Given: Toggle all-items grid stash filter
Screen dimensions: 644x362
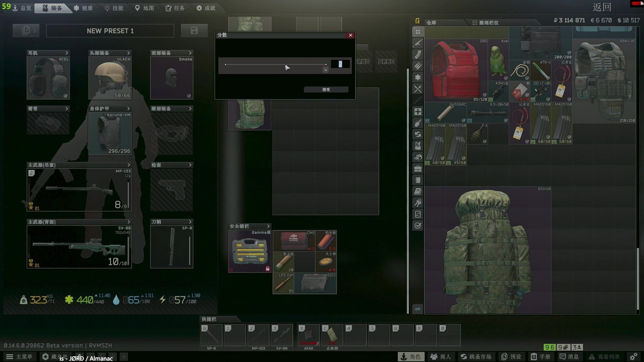Looking at the screenshot, I should coord(418,32).
